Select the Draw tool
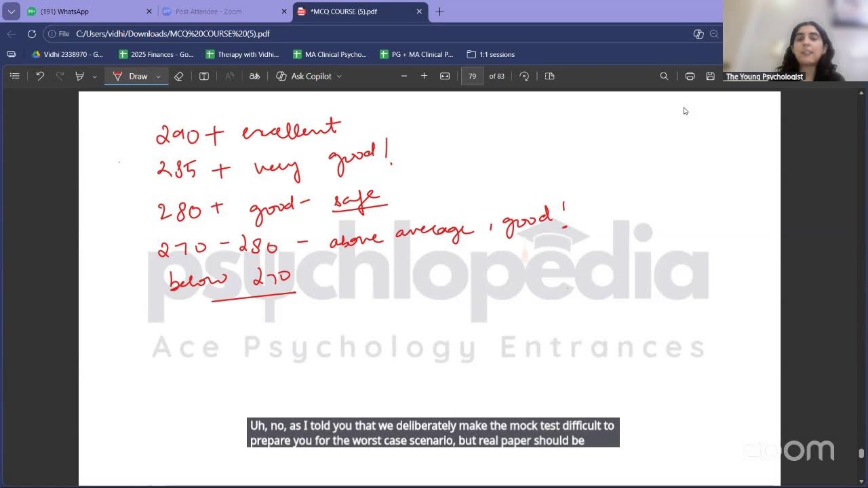This screenshot has width=868, height=488. pyautogui.click(x=131, y=76)
